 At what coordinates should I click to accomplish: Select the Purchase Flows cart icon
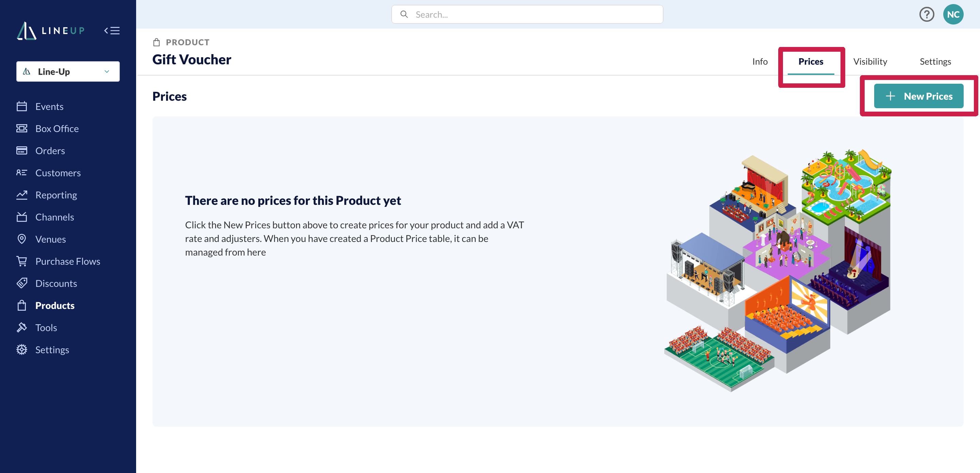[x=22, y=261]
